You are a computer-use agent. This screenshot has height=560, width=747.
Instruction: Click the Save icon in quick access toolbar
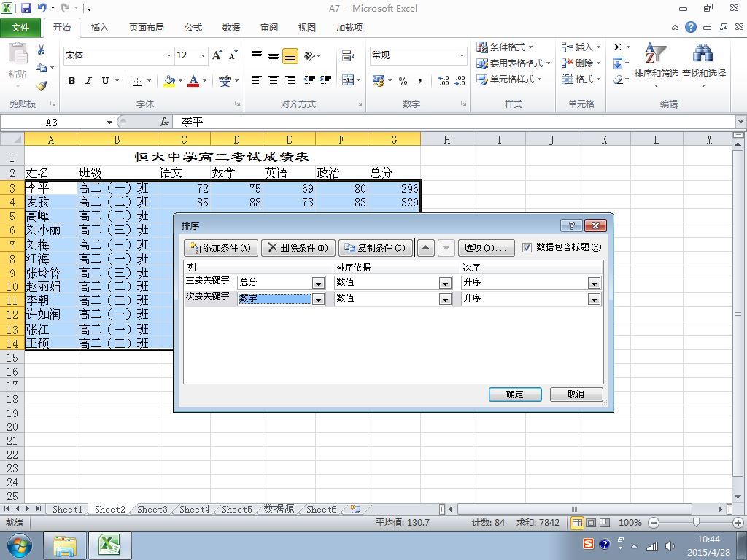26,8
